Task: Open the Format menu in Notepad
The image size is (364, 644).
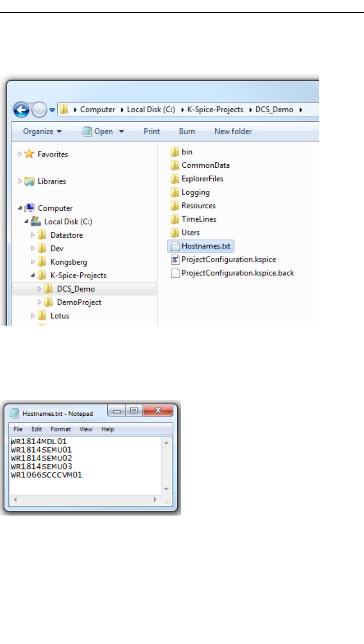Action: (61, 429)
